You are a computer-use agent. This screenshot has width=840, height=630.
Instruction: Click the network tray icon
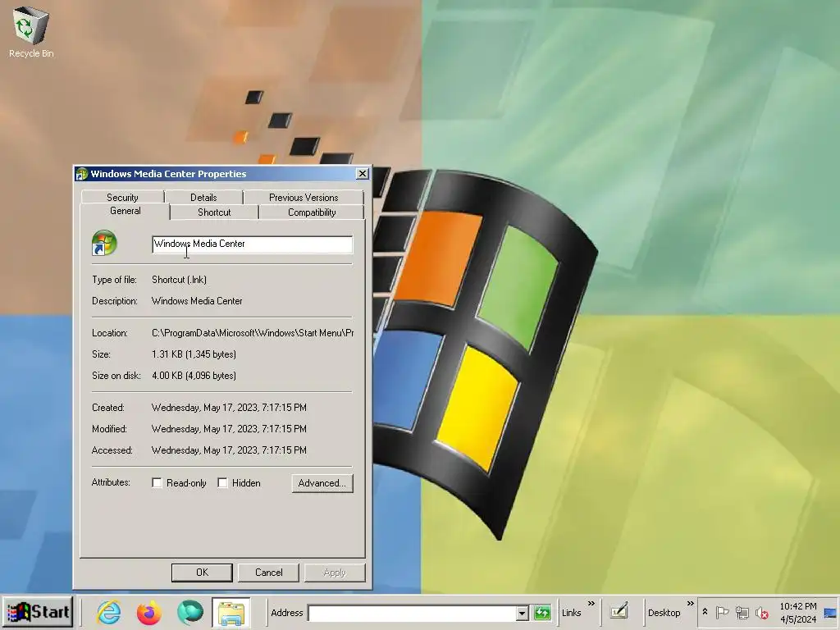(742, 612)
